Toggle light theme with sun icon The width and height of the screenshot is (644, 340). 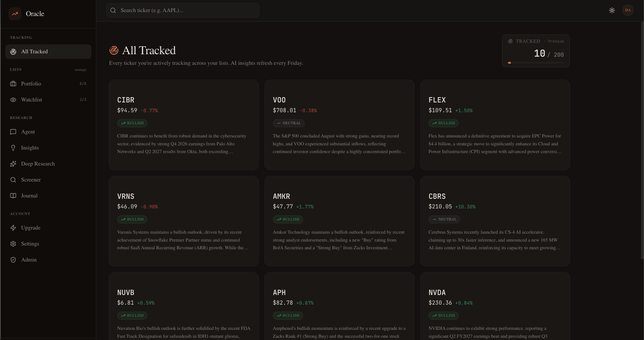[612, 10]
